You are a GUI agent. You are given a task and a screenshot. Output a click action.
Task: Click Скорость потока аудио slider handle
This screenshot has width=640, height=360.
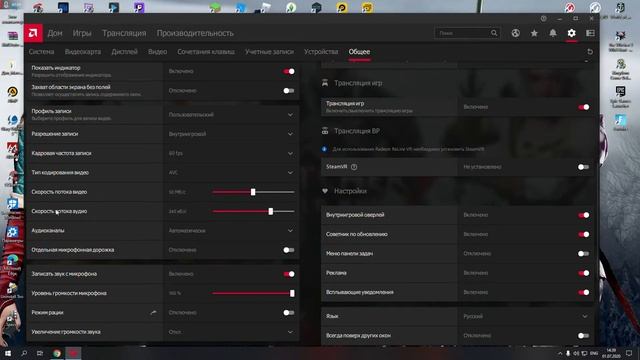[x=271, y=211]
